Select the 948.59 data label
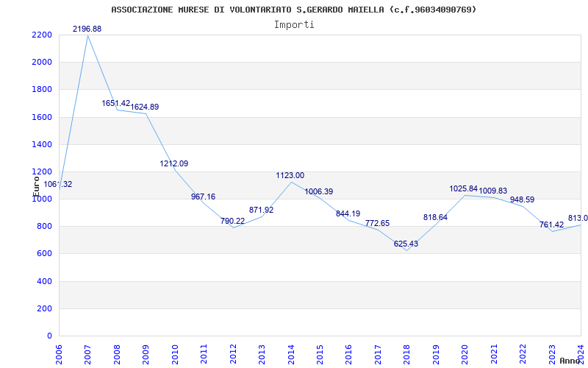The width and height of the screenshot is (588, 368). point(522,199)
